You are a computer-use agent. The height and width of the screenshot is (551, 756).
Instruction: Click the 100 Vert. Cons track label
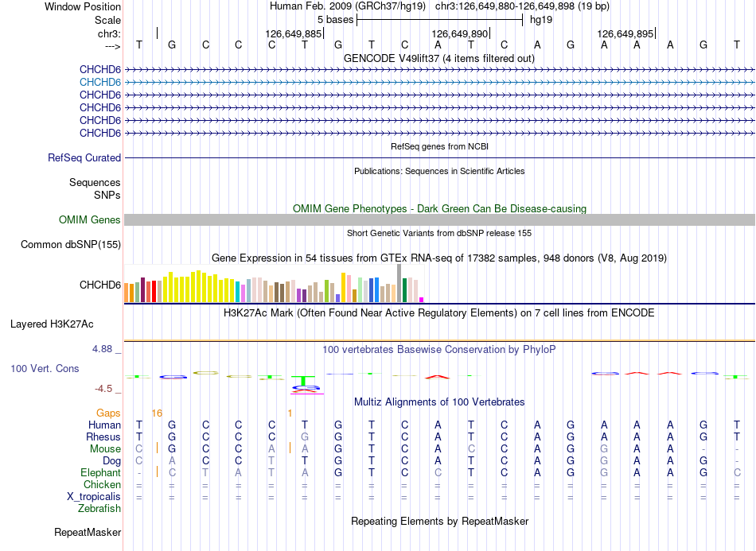tap(45, 368)
